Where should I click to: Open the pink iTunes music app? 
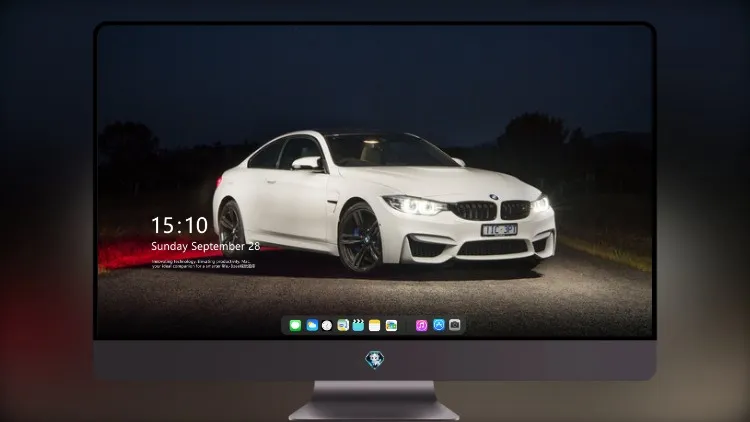pyautogui.click(x=421, y=325)
